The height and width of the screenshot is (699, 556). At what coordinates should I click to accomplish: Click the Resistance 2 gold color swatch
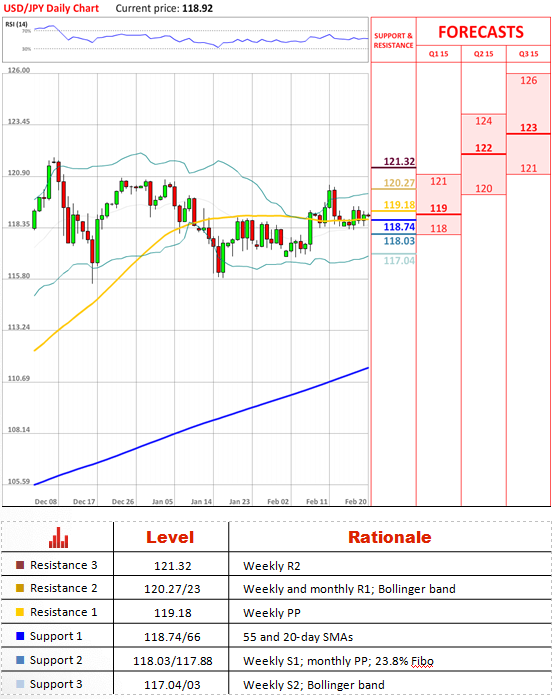pos(20,588)
